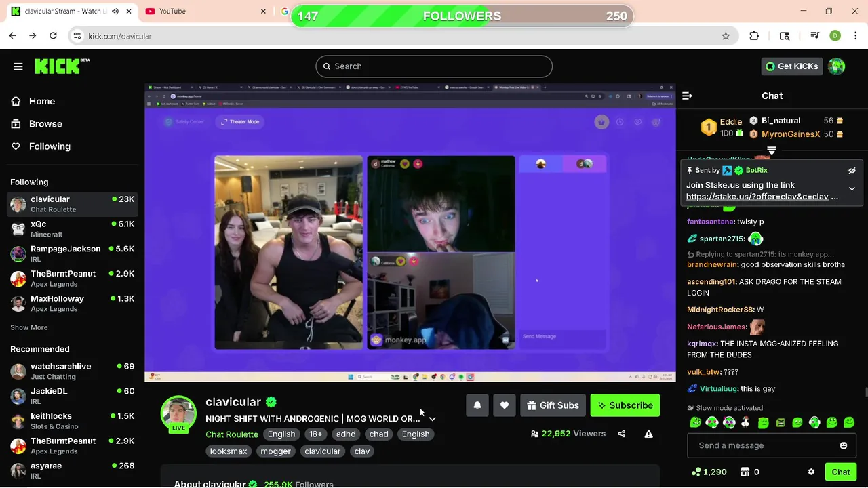Expand the stream title chevron

433,419
